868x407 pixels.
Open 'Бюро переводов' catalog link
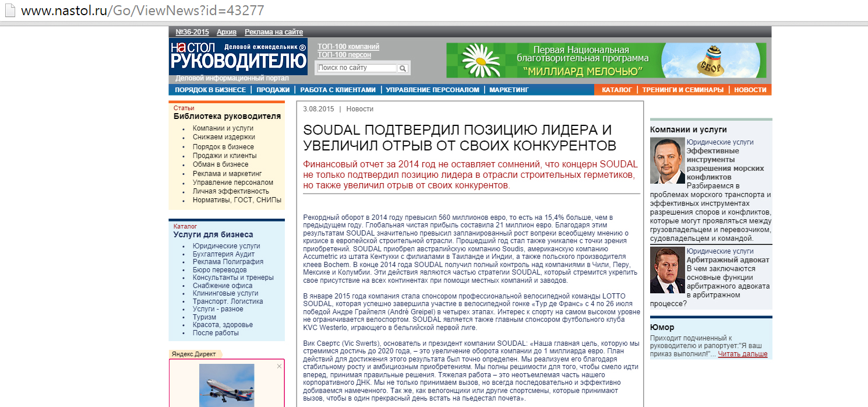(220, 270)
